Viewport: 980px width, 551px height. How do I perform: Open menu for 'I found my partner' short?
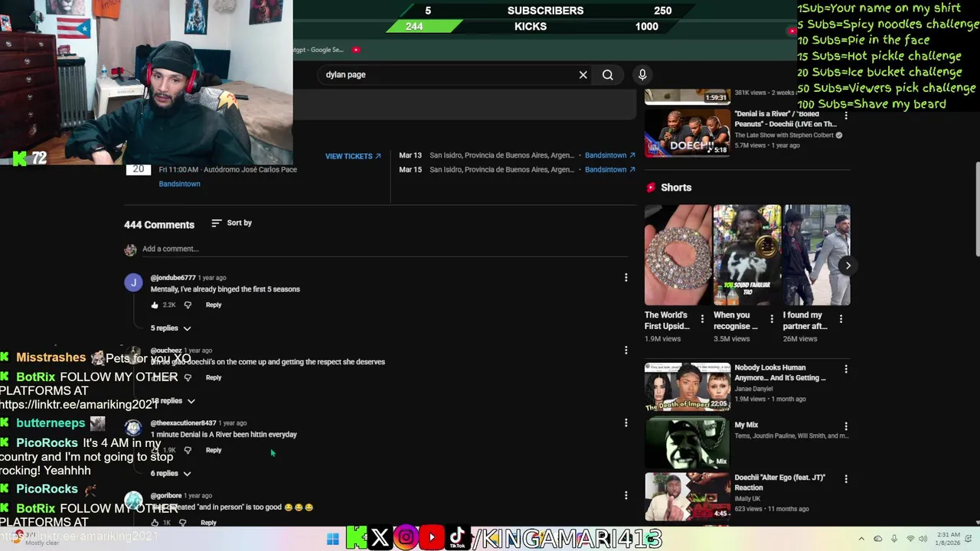841,319
